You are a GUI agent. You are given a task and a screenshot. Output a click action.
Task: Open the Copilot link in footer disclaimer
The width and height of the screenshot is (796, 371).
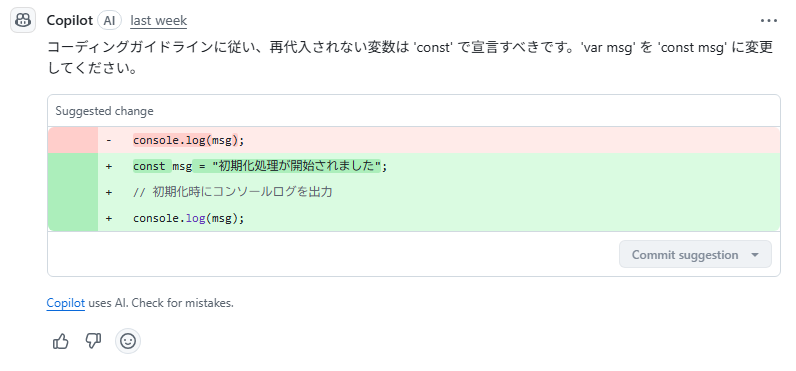coord(65,303)
